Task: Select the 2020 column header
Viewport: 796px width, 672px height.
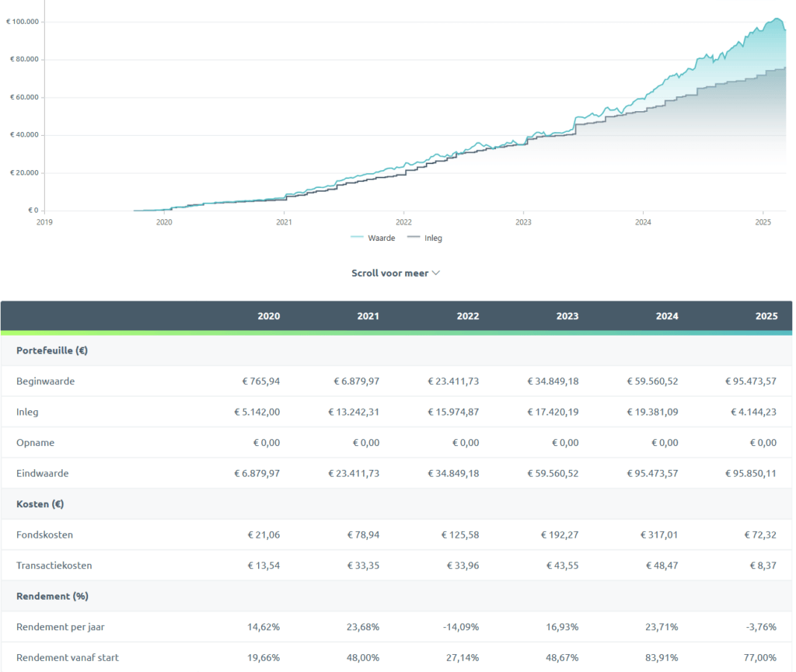Action: tap(269, 316)
